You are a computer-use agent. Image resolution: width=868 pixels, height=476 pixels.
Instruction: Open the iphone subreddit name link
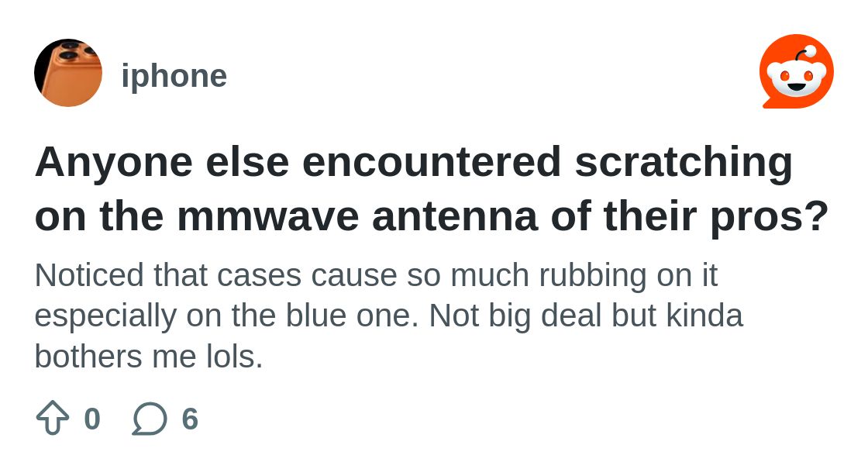(x=174, y=76)
